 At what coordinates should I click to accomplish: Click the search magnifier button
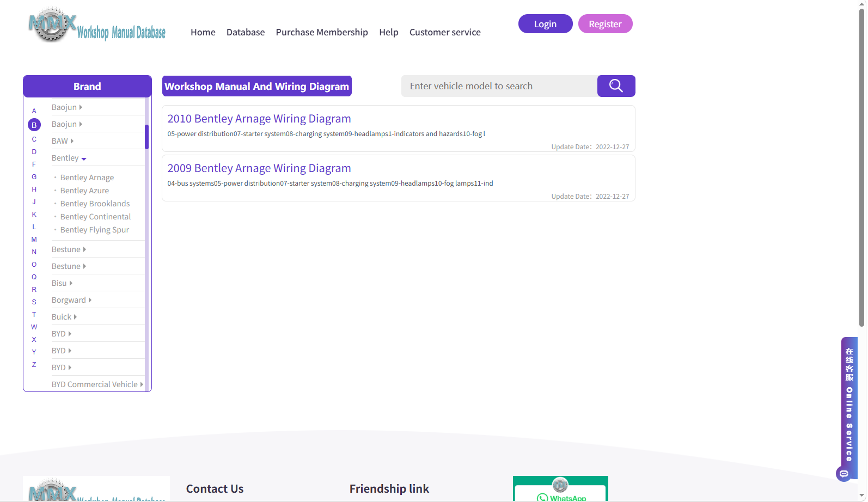pos(616,86)
